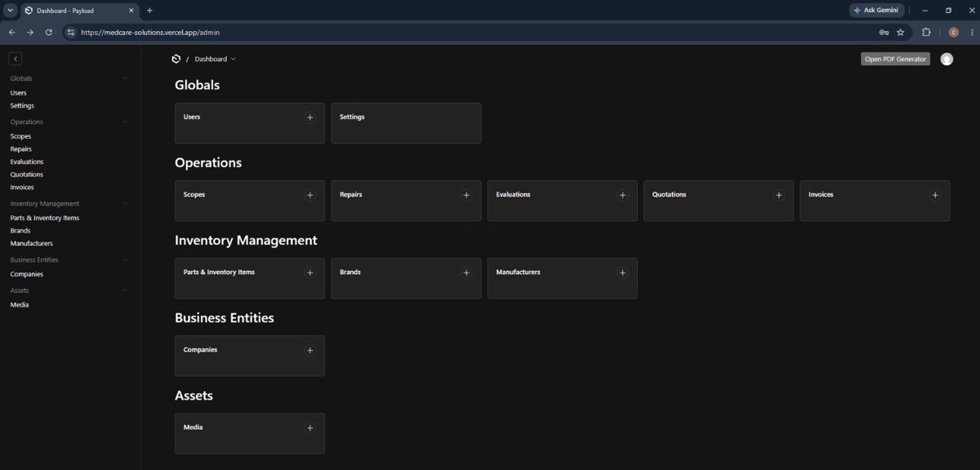This screenshot has width=980, height=470.
Task: Go to Invoices in sidebar
Action: click(22, 188)
